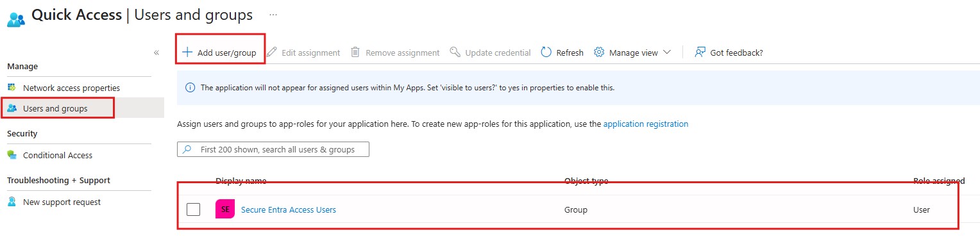
Task: Check the Secure Entra Access Users checkbox
Action: point(193,209)
